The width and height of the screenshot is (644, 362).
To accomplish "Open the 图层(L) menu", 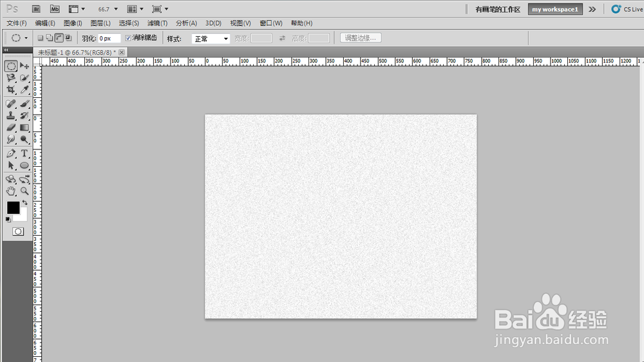I will (x=100, y=23).
